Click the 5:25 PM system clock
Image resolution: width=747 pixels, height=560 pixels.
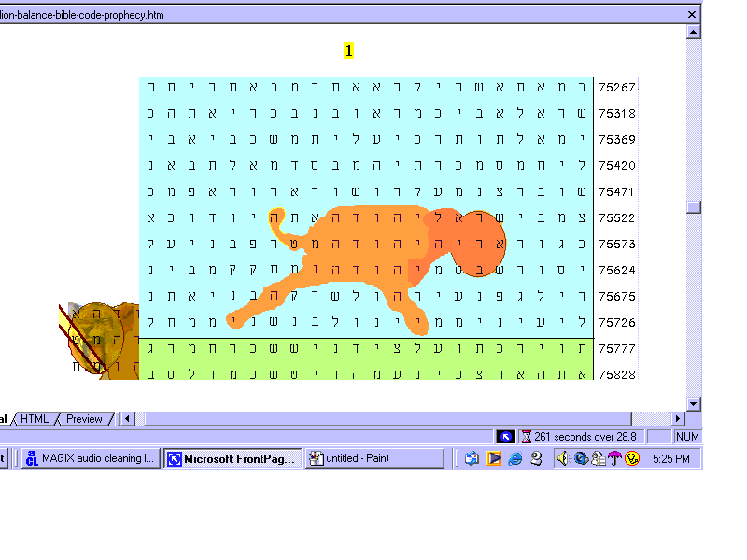click(x=670, y=459)
